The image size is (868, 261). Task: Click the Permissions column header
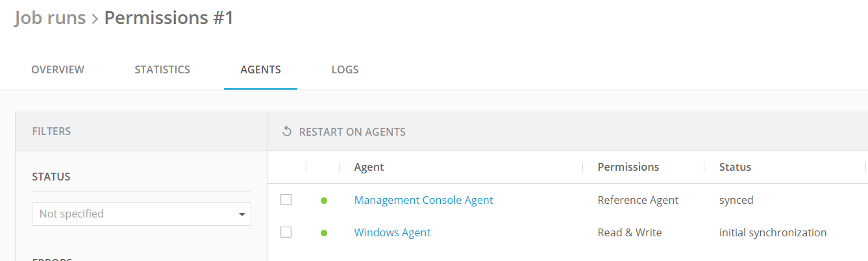click(628, 167)
